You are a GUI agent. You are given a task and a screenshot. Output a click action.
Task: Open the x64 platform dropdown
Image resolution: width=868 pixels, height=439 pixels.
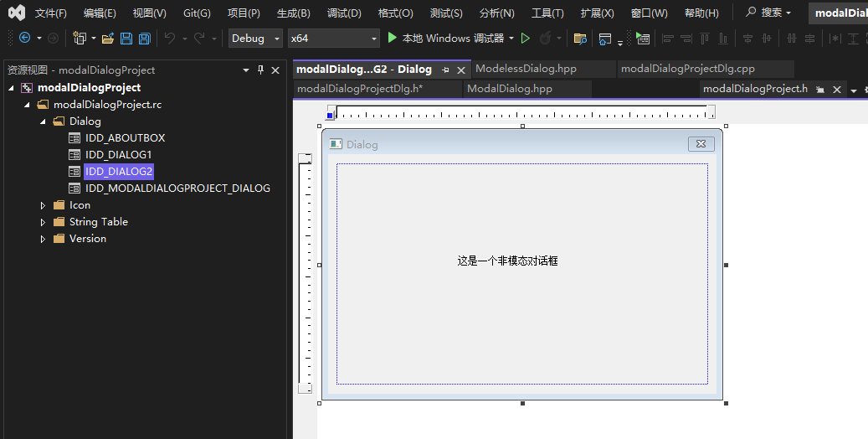[x=334, y=39]
